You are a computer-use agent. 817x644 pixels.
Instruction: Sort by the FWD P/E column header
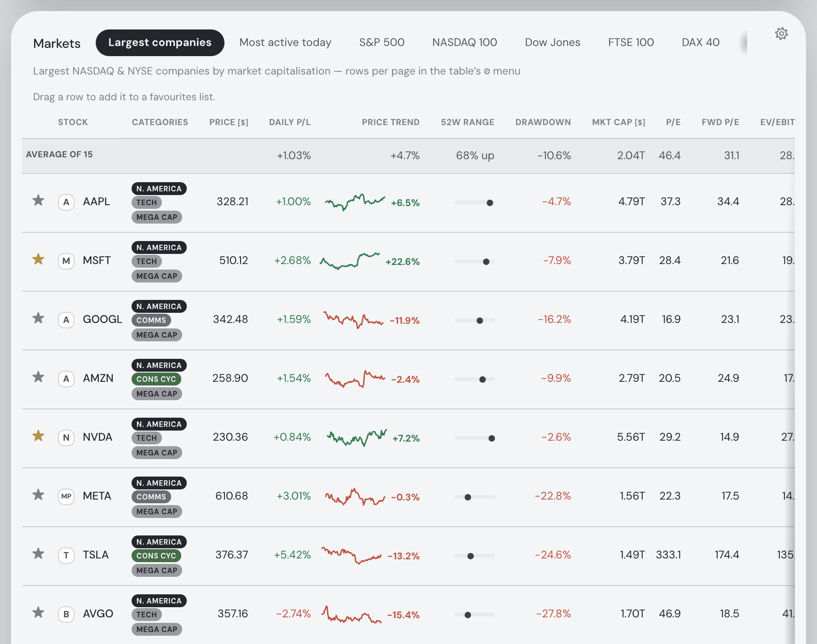720,122
